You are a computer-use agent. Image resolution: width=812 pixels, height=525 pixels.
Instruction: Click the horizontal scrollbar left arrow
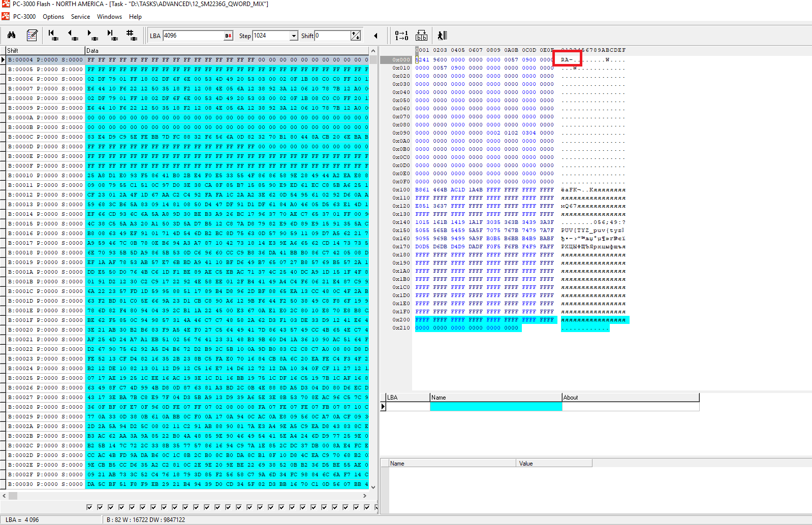tap(4, 496)
